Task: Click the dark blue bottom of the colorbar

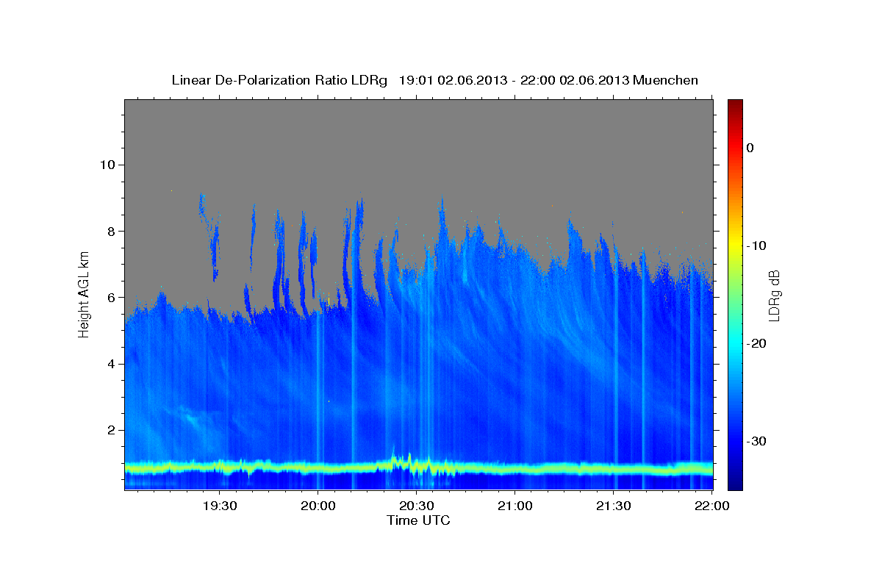Action: 734,481
